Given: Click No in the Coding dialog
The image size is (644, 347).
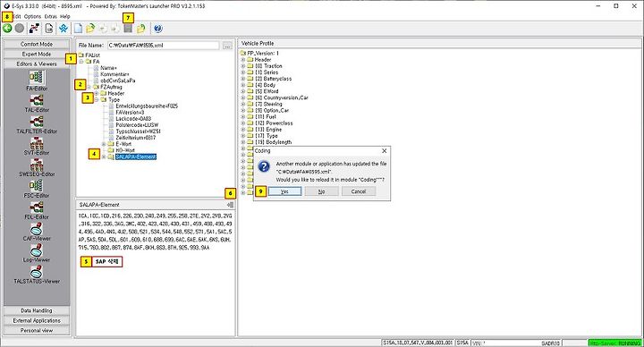Looking at the screenshot, I should pos(322,191).
